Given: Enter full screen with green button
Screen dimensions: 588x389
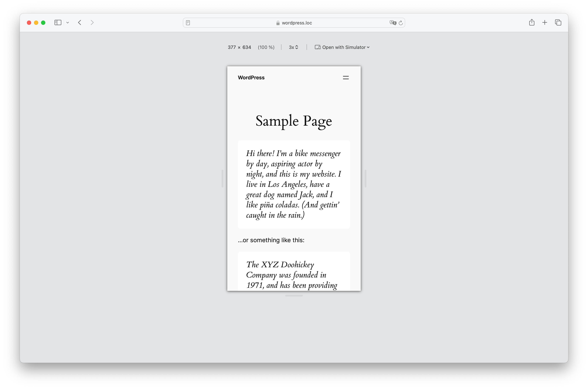Looking at the screenshot, I should point(43,22).
